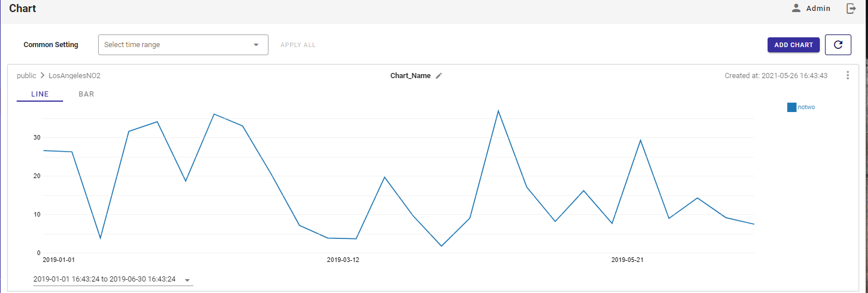Click the arrow beside the chart date range

pyautogui.click(x=187, y=280)
